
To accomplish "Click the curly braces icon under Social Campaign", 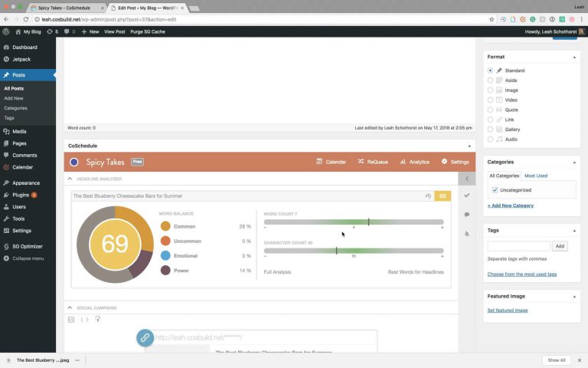I will [85, 320].
